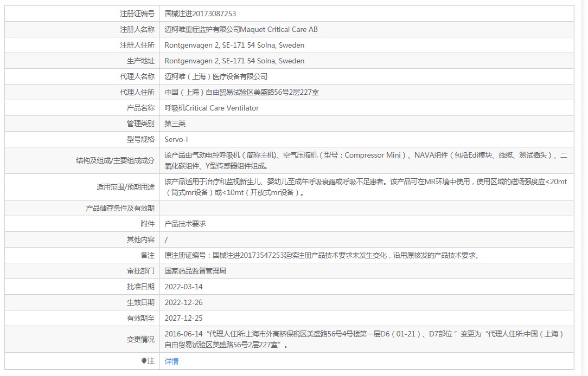Viewport: 588px width, 376px height.
Task: Click effective date 2022-12-26
Action: click(183, 303)
